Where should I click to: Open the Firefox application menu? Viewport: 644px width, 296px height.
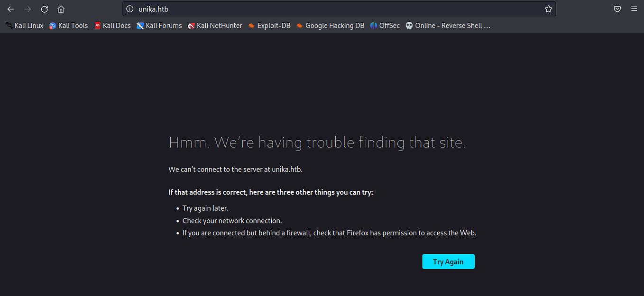tap(634, 9)
